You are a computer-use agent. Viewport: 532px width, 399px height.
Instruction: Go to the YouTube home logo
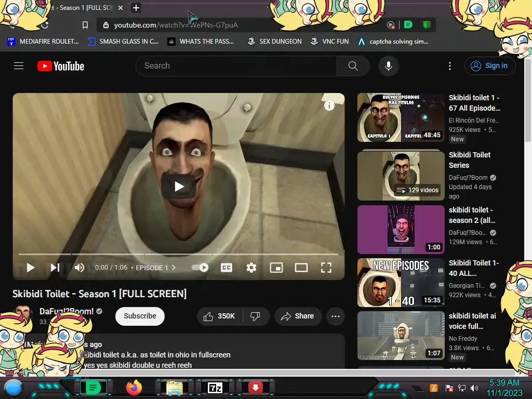[x=61, y=66]
